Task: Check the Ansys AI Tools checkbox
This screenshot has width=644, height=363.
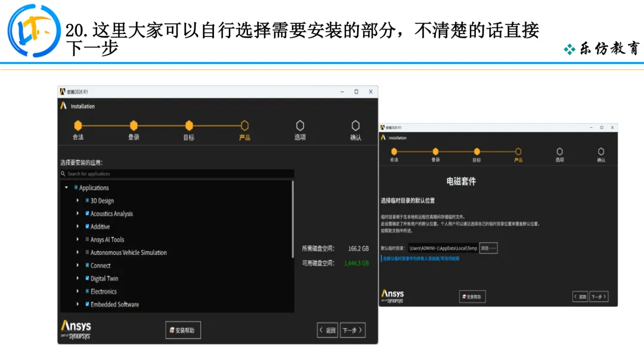Action: 87,239
